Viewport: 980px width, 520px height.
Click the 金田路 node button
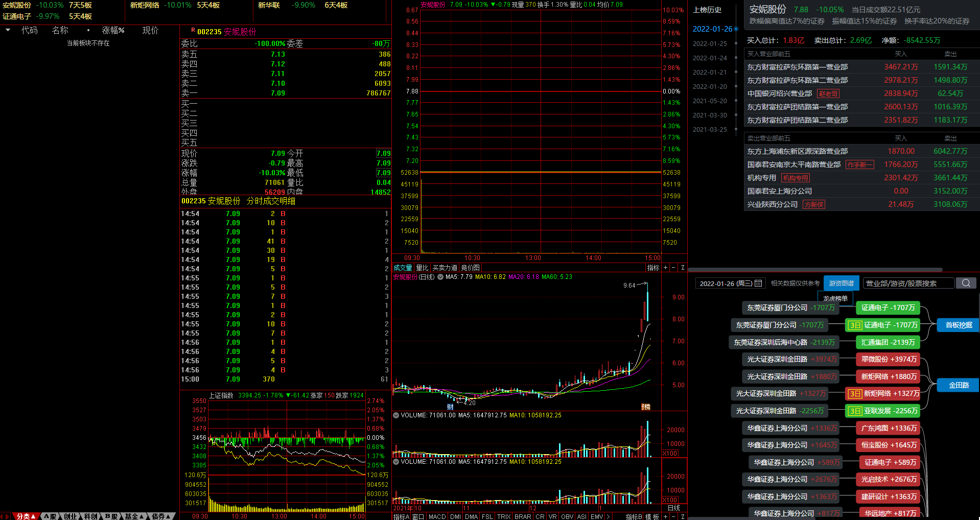click(958, 385)
